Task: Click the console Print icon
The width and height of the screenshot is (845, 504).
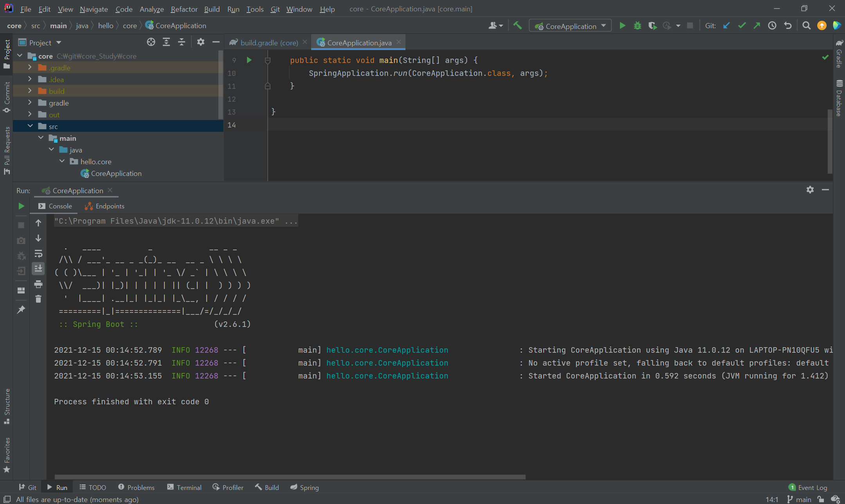Action: (38, 284)
